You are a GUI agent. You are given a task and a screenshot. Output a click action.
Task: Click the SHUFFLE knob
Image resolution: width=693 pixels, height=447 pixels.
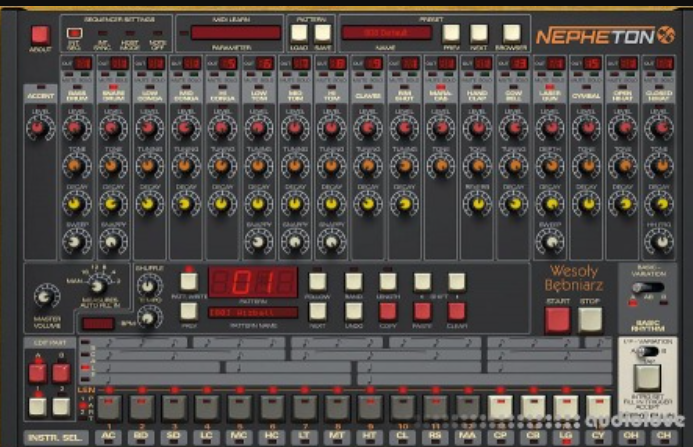148,287
